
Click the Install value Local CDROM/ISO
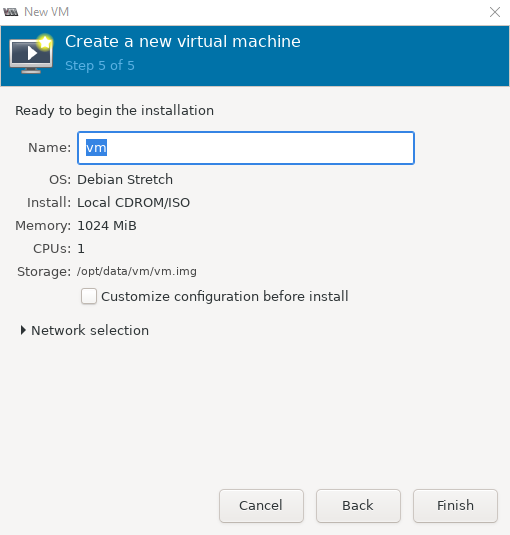click(x=133, y=203)
